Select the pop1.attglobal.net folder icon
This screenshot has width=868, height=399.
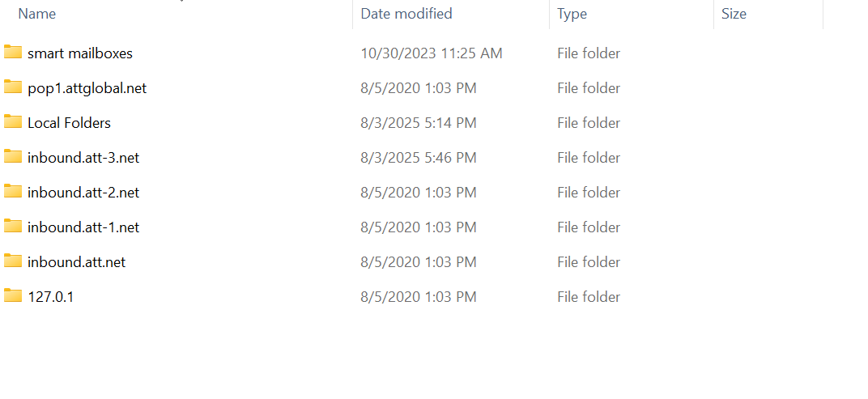point(13,87)
